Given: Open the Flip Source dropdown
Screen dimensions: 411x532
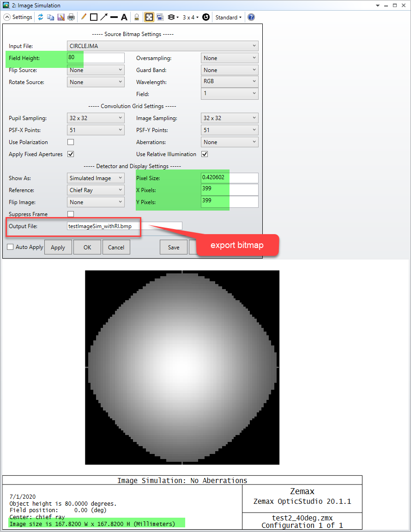Looking at the screenshot, I should [96, 70].
